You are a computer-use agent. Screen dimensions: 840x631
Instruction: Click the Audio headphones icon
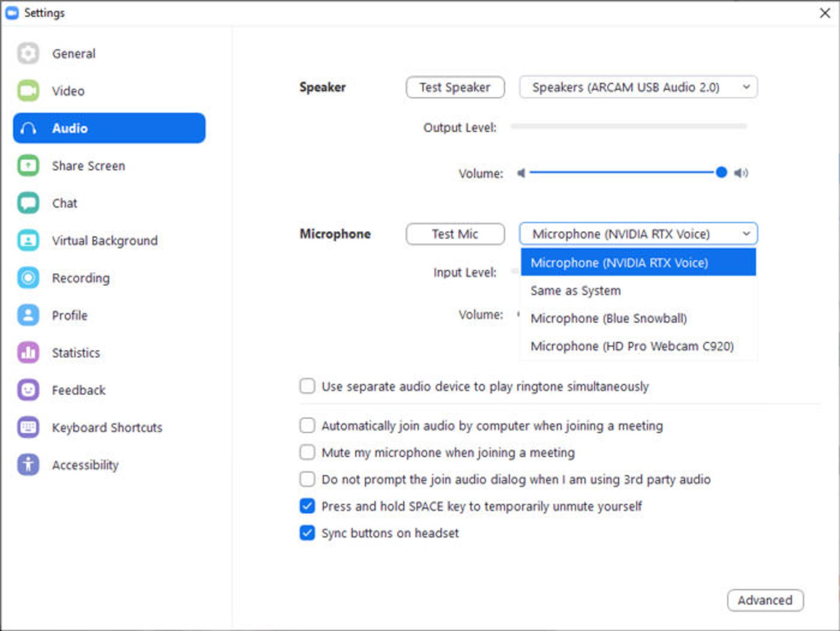[x=28, y=128]
